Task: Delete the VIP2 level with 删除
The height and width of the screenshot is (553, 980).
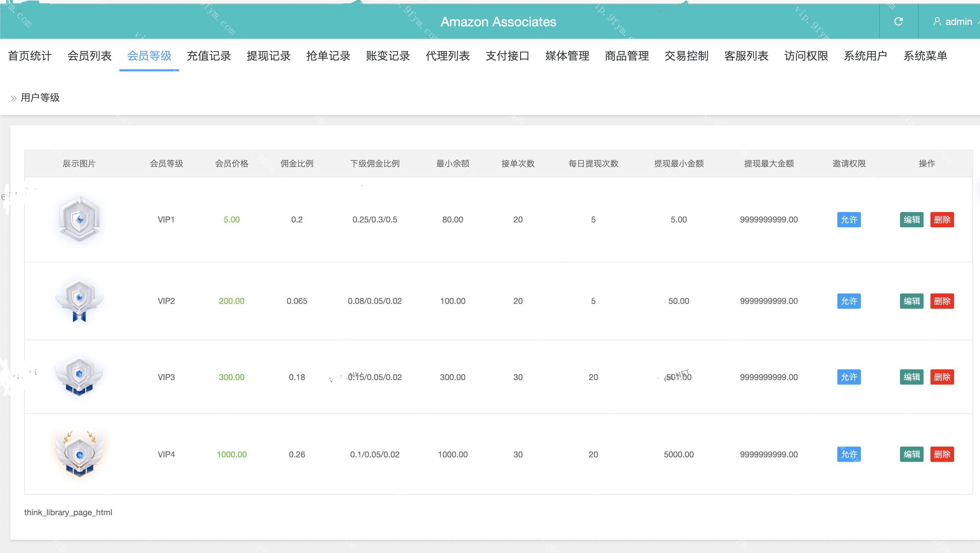Action: click(x=942, y=301)
